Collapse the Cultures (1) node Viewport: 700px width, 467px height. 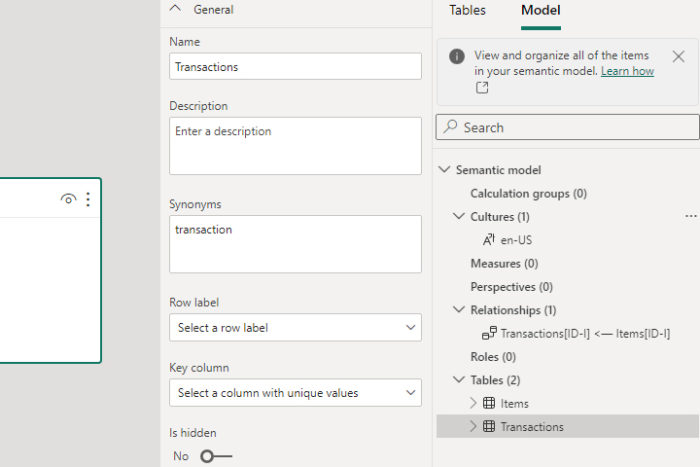coord(458,217)
